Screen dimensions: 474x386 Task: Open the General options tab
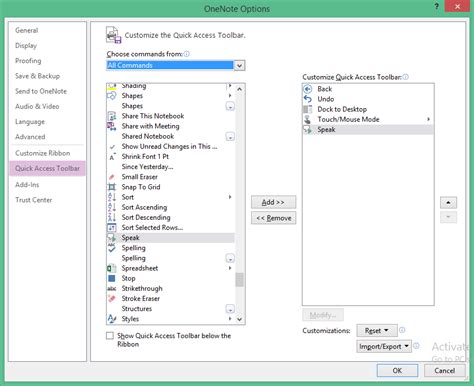pos(27,30)
